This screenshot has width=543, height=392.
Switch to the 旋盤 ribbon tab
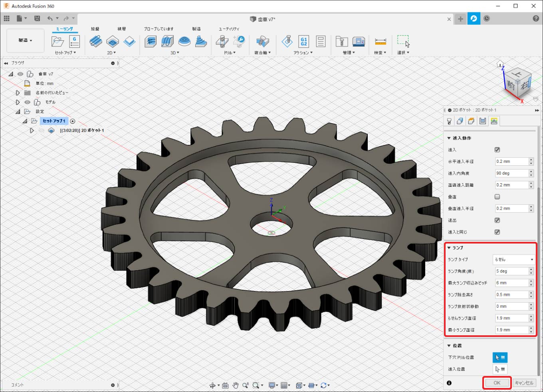pyautogui.click(x=95, y=29)
